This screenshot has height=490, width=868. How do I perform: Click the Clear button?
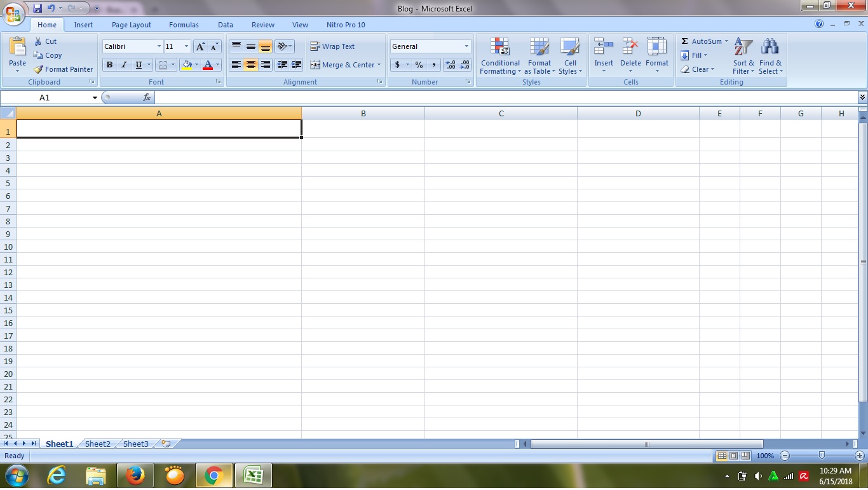click(x=697, y=69)
